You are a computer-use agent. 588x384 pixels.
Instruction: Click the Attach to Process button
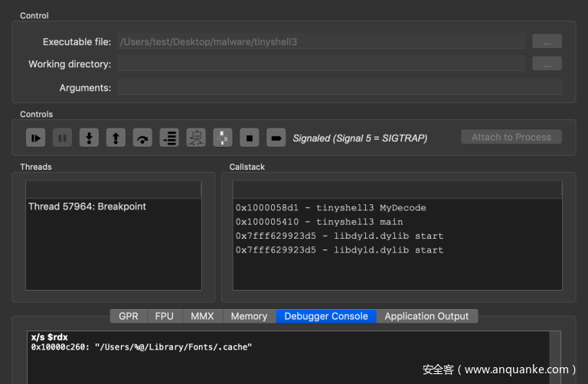pyautogui.click(x=511, y=137)
